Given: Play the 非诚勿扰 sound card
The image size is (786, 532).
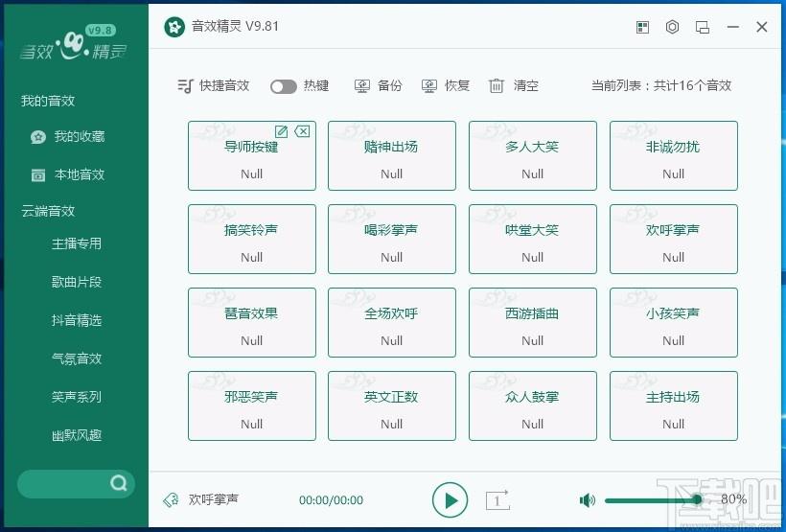Looking at the screenshot, I should (674, 156).
